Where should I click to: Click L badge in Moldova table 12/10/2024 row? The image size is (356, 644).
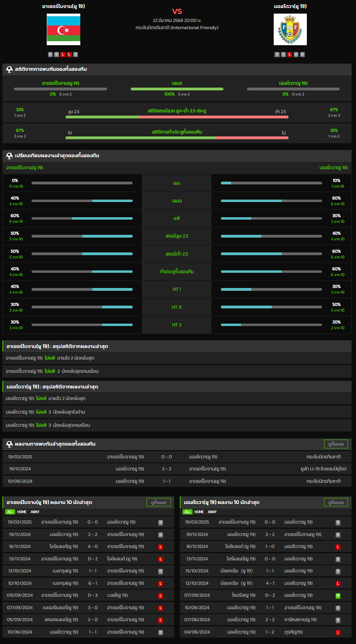point(338,584)
